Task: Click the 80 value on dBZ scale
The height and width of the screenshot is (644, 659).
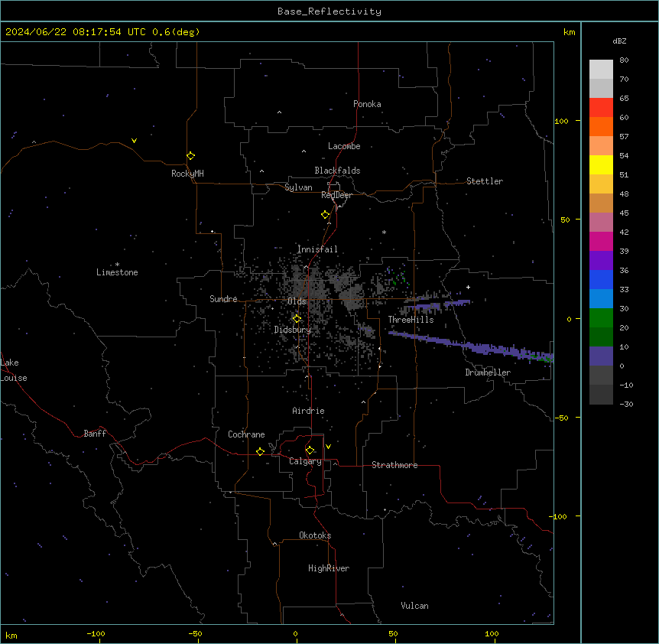Action: click(624, 60)
